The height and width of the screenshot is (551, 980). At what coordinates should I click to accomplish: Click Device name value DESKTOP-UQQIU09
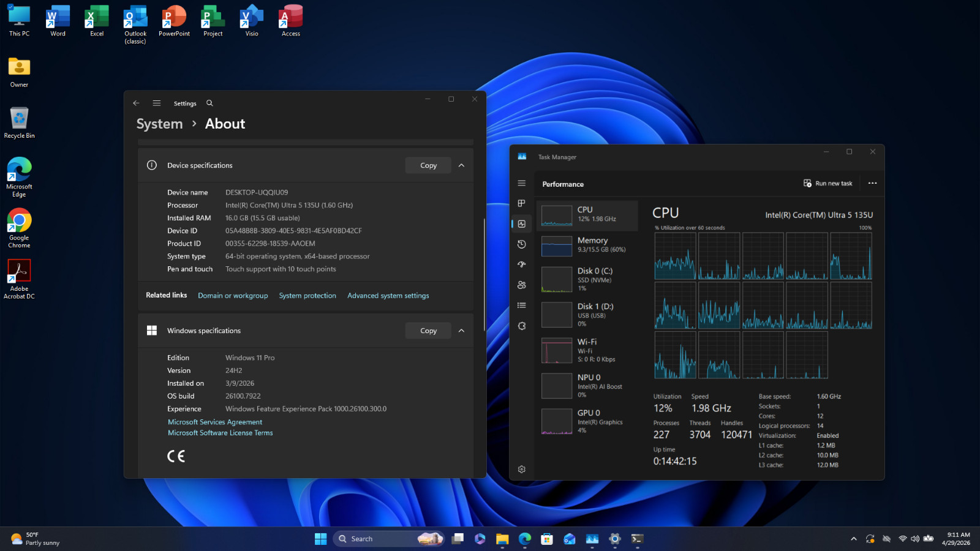tap(257, 192)
